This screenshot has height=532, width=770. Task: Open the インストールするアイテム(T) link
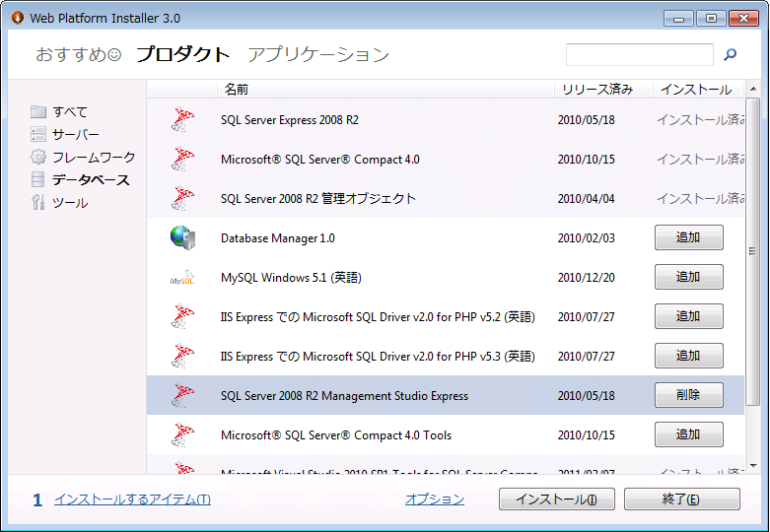(x=132, y=499)
